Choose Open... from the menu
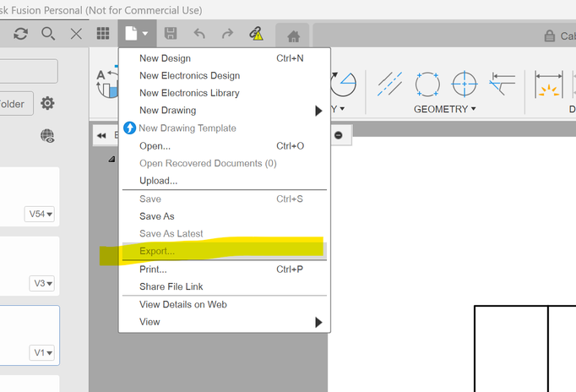 click(225, 146)
